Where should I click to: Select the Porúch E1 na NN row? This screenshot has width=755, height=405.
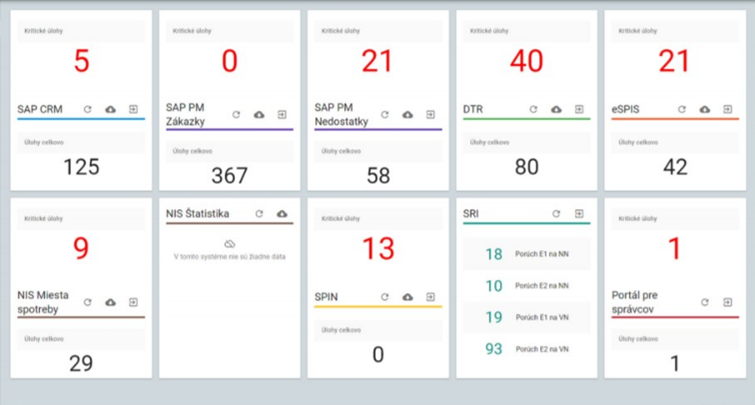[x=527, y=254]
